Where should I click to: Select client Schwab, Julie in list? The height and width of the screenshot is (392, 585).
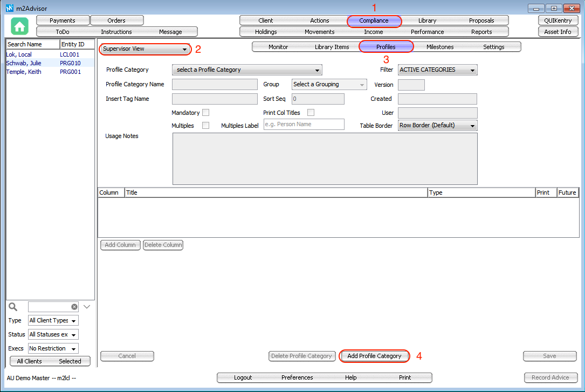click(24, 63)
